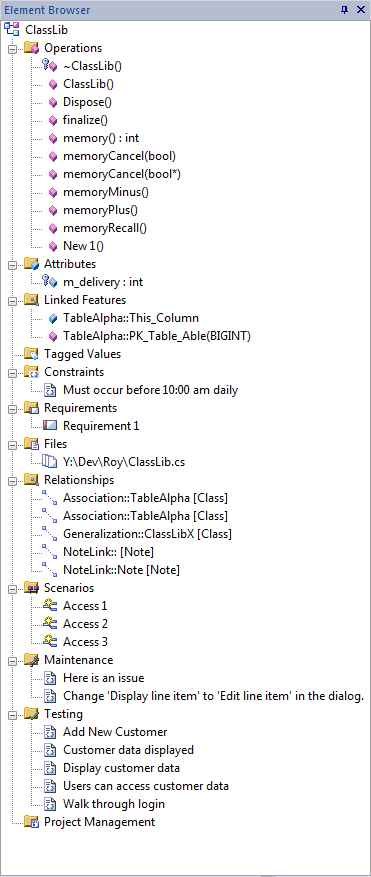Collapse the Attributes node

(12, 265)
